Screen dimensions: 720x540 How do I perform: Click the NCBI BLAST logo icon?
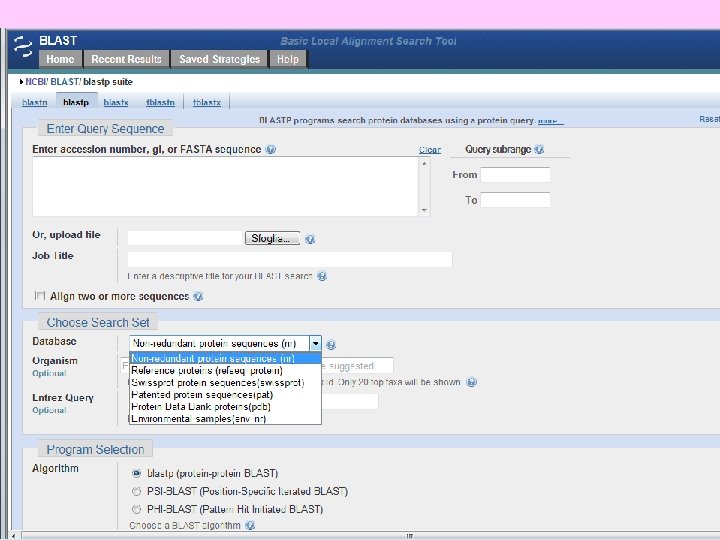(x=23, y=46)
